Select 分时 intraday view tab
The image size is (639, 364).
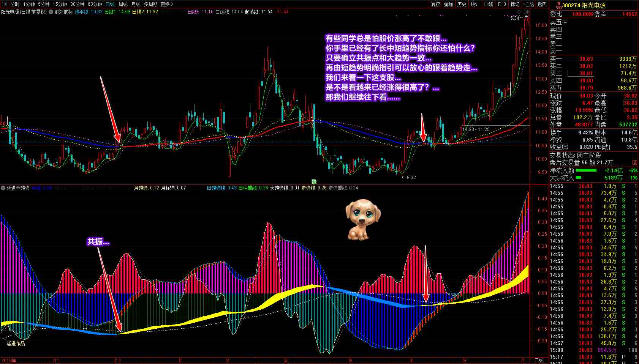(x=15, y=4)
